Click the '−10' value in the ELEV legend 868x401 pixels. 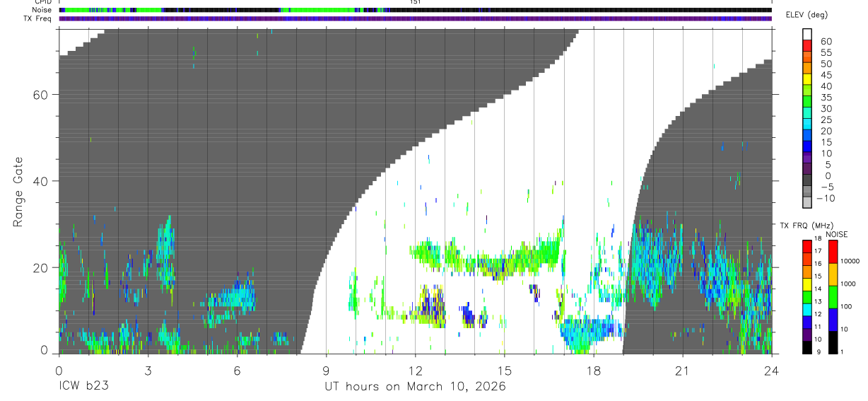click(826, 199)
